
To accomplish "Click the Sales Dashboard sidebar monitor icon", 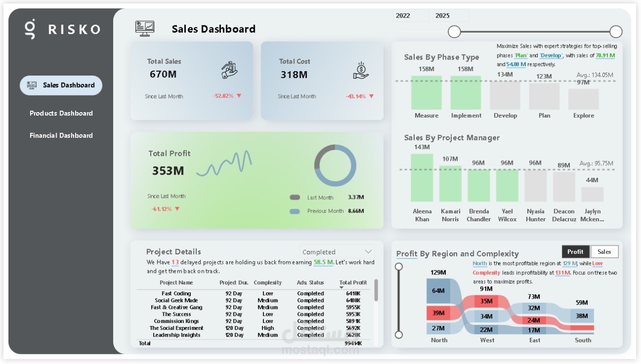I will point(32,85).
